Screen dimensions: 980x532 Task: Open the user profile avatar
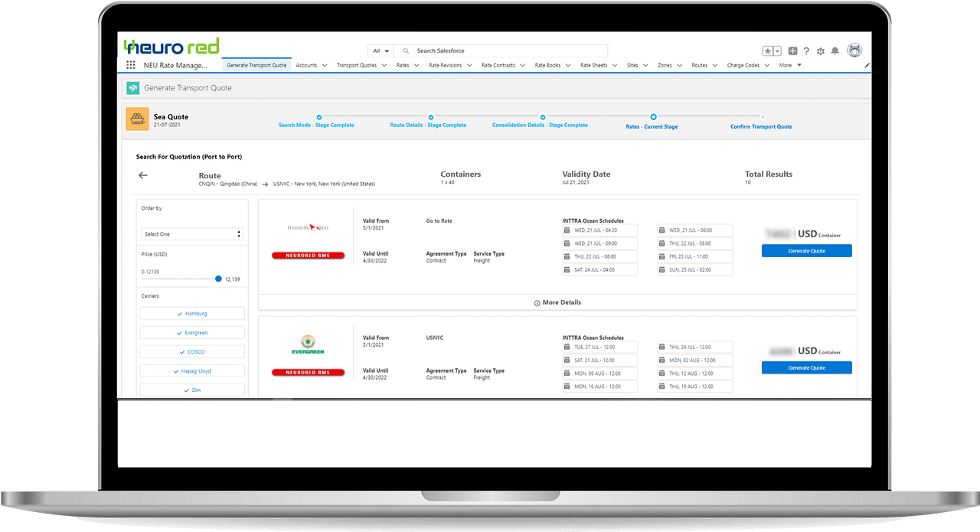pos(854,51)
